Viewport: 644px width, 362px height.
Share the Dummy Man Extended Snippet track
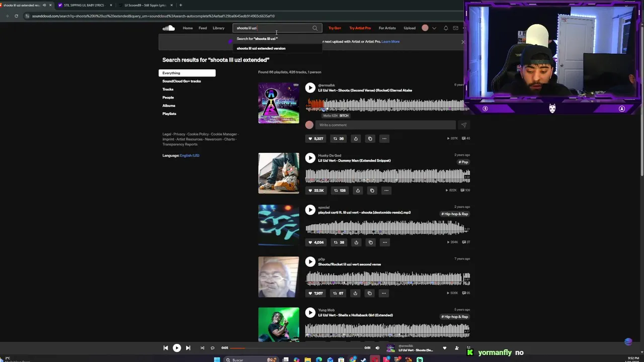pos(358,191)
